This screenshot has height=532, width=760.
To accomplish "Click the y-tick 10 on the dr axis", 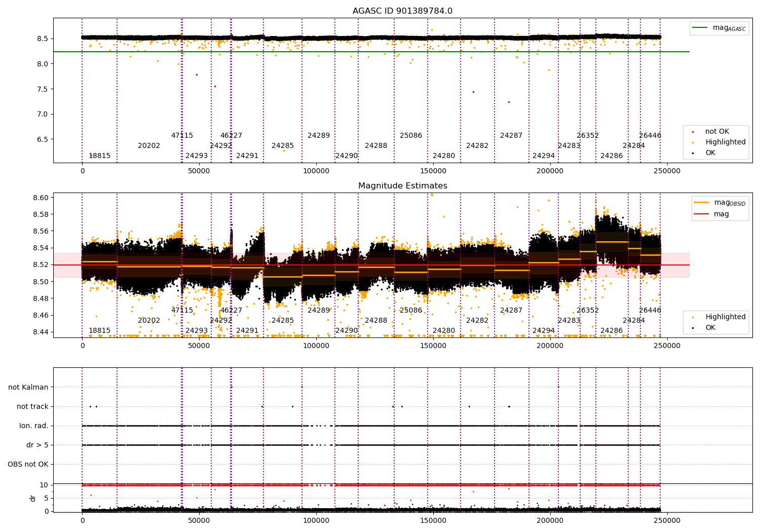I will pyautogui.click(x=44, y=485).
